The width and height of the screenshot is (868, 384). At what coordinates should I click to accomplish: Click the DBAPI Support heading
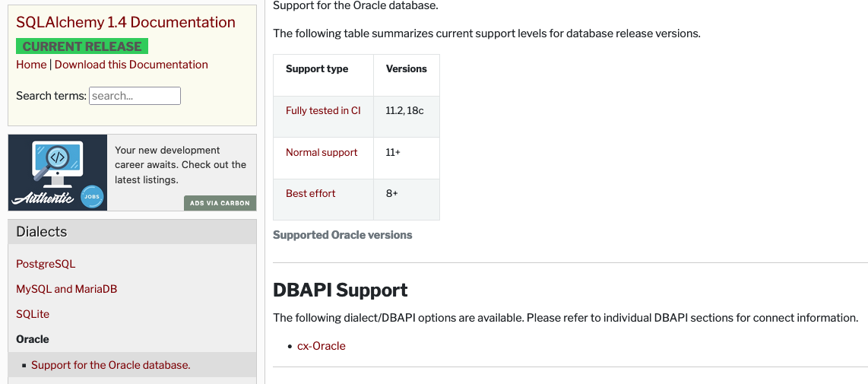pos(341,290)
